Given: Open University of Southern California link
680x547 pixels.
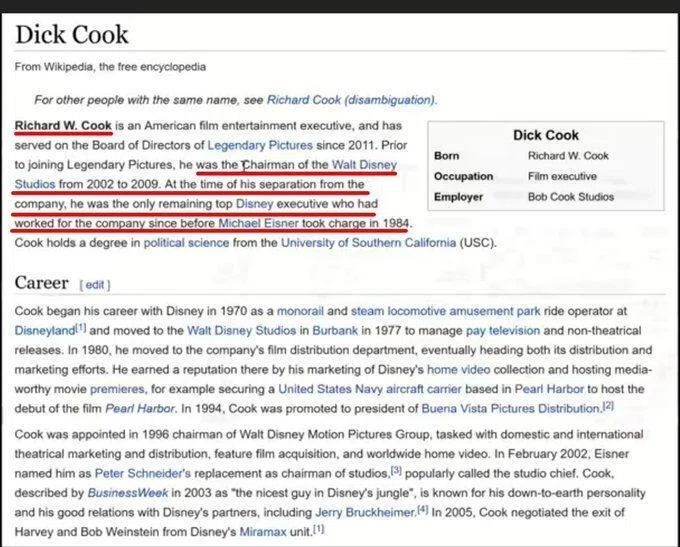Looking at the screenshot, I should [368, 242].
